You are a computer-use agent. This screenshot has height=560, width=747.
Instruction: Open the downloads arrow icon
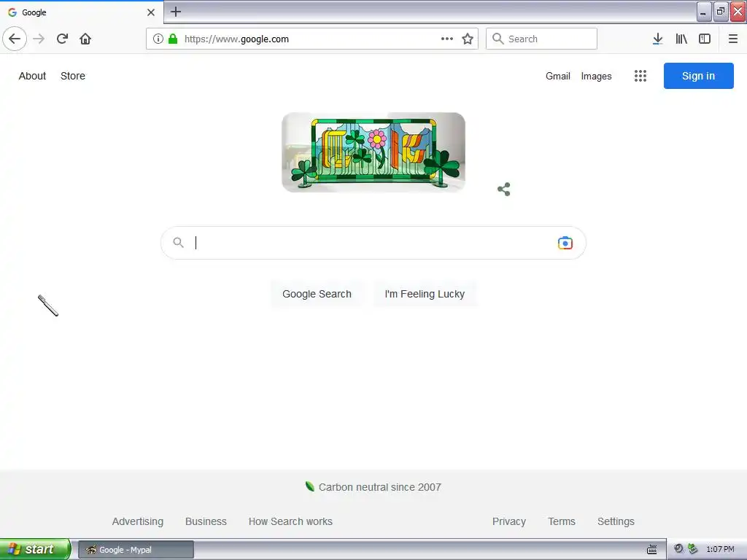click(657, 39)
